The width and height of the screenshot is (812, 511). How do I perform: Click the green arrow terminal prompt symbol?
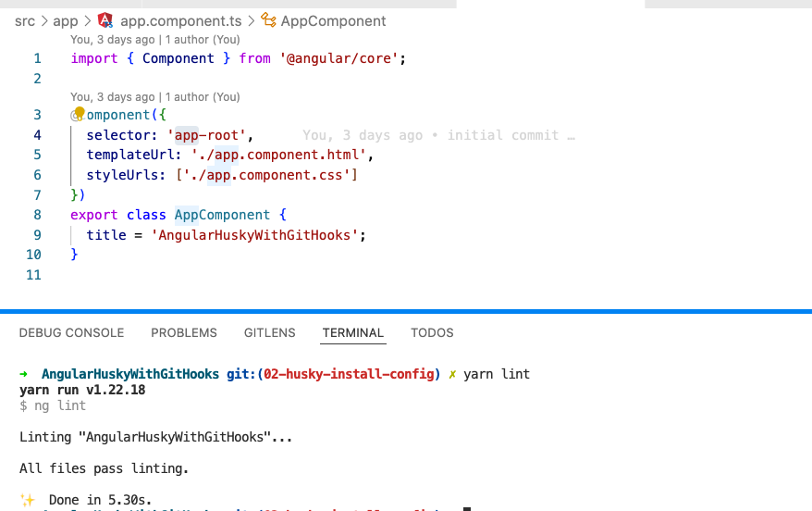[x=24, y=374]
